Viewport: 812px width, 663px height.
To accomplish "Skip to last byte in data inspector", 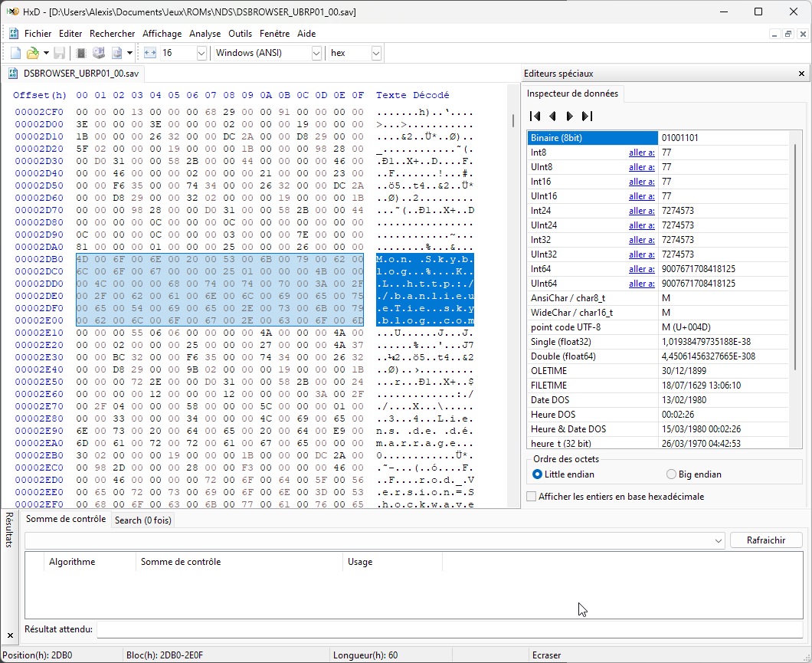I will click(587, 117).
